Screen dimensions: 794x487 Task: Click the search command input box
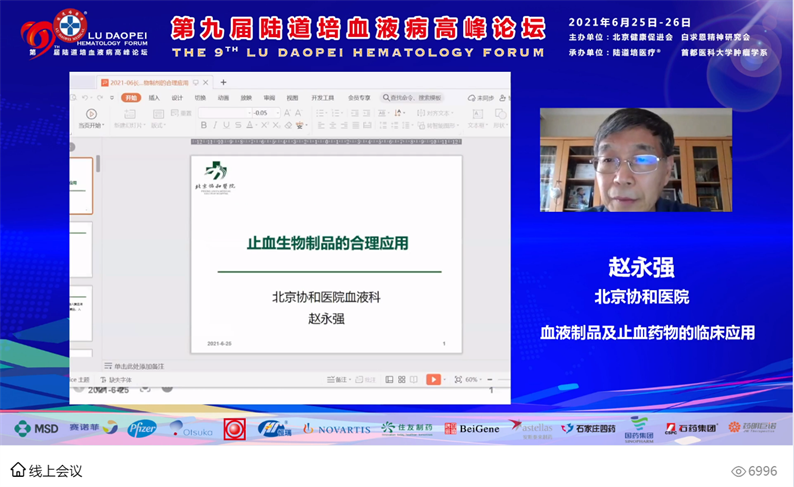point(413,98)
